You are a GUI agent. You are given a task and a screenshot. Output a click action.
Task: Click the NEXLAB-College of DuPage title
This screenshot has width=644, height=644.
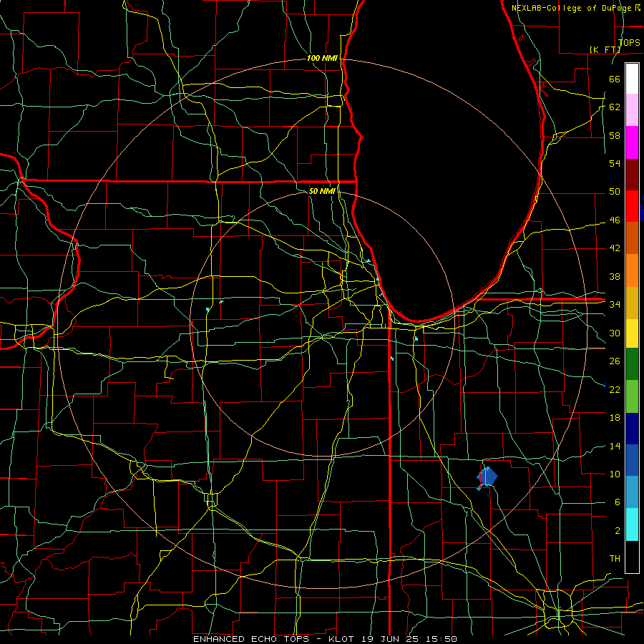(x=575, y=8)
